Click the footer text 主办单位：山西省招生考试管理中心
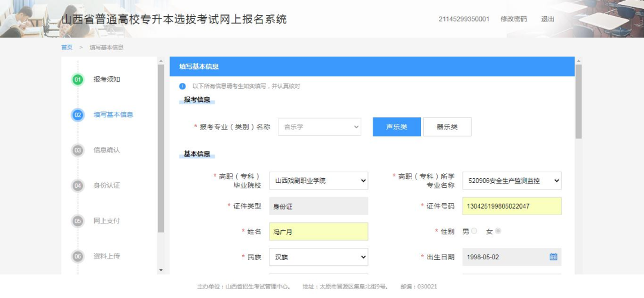The height and width of the screenshot is (298, 644). pos(244,287)
